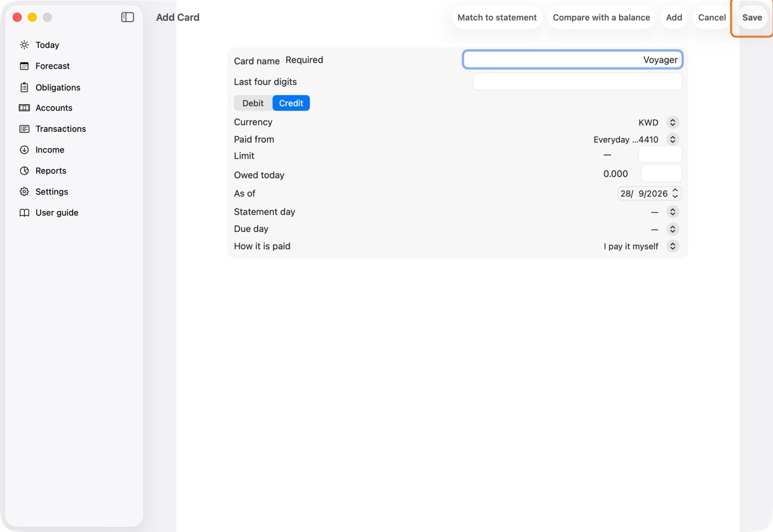
Task: Select the Credit card type
Action: point(291,103)
